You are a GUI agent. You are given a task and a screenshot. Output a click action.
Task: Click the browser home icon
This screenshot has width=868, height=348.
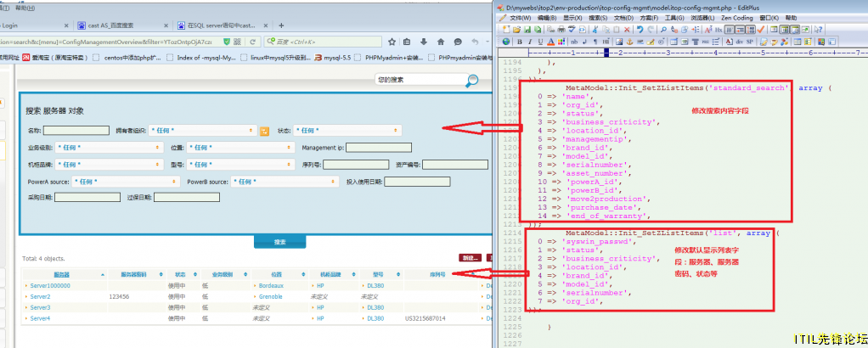(x=441, y=42)
